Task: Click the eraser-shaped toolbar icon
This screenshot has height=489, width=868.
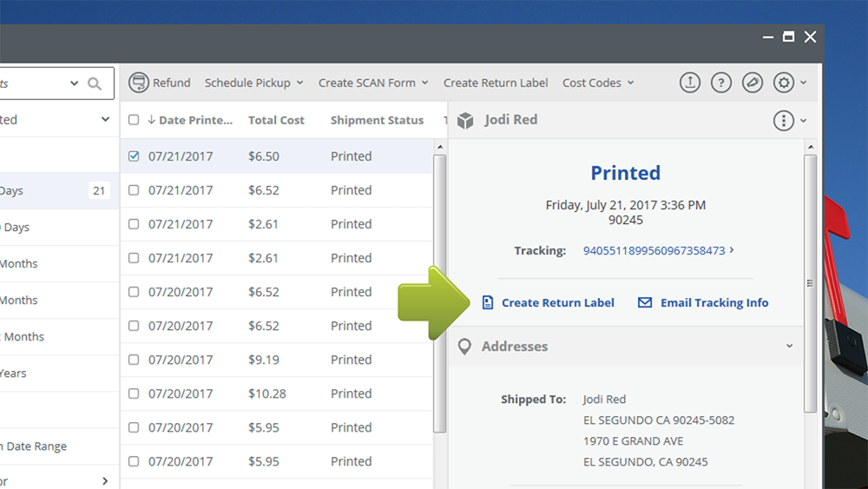Action: 752,83
